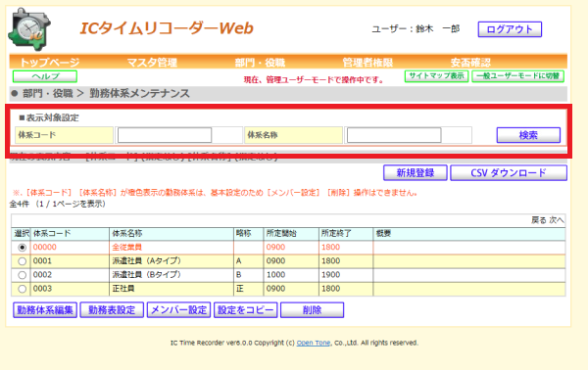
Task: Click the サイトマップ表示 button
Action: (x=436, y=76)
